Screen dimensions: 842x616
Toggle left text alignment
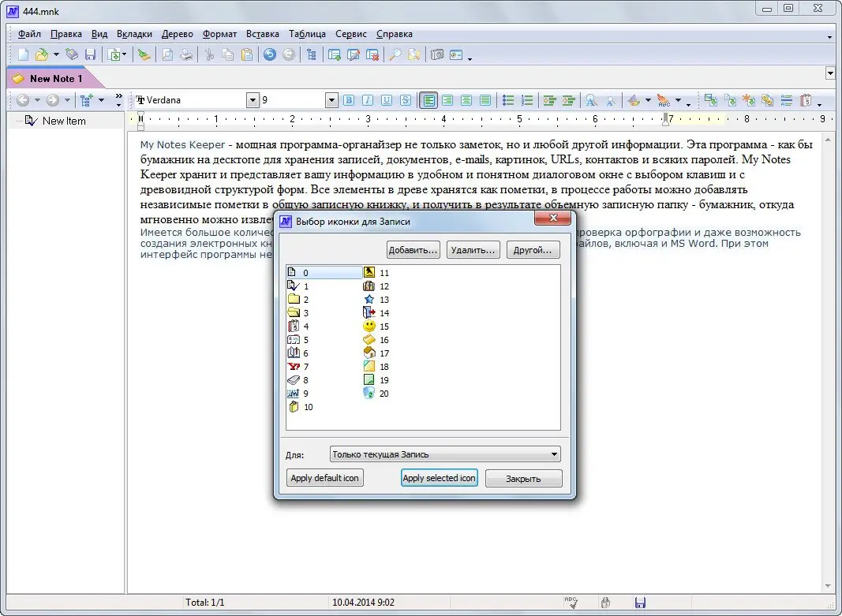[x=428, y=100]
